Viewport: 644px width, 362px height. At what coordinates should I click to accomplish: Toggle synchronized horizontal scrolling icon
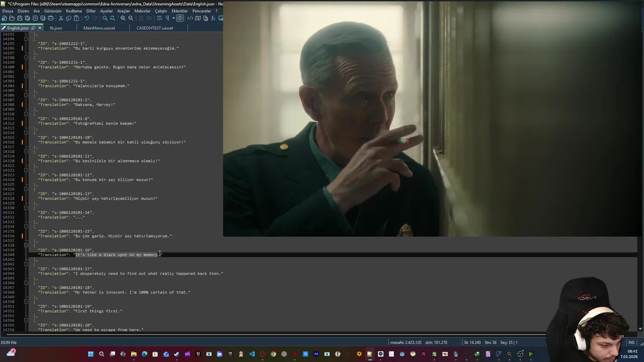pos(149,18)
